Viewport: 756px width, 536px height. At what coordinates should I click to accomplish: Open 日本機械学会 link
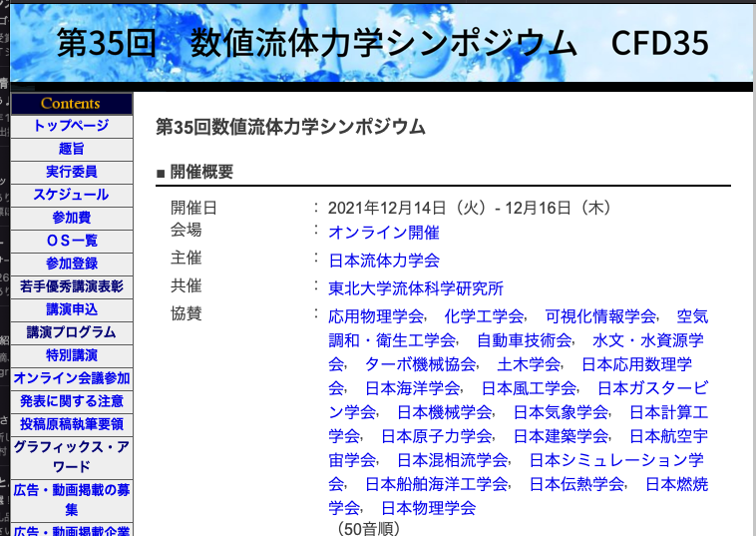(x=445, y=412)
